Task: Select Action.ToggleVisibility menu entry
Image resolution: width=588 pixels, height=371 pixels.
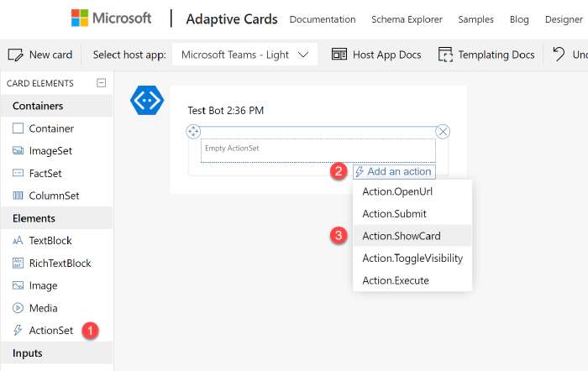Action: (412, 259)
